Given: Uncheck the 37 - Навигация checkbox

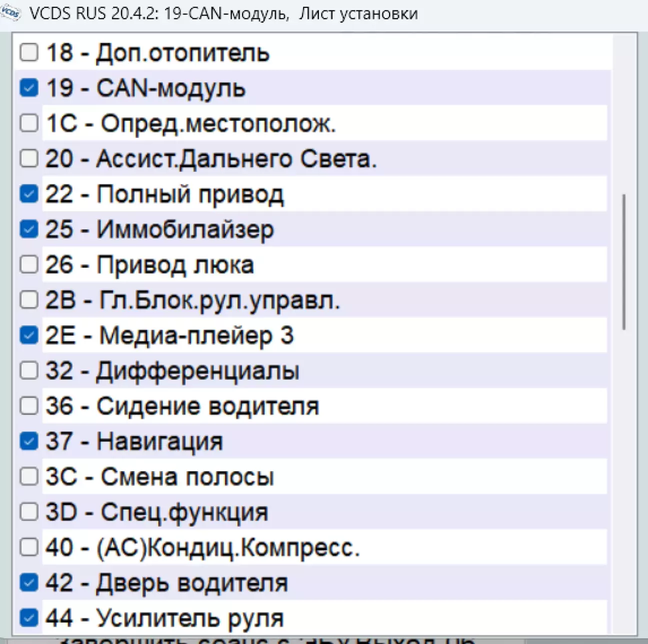Looking at the screenshot, I should (29, 441).
